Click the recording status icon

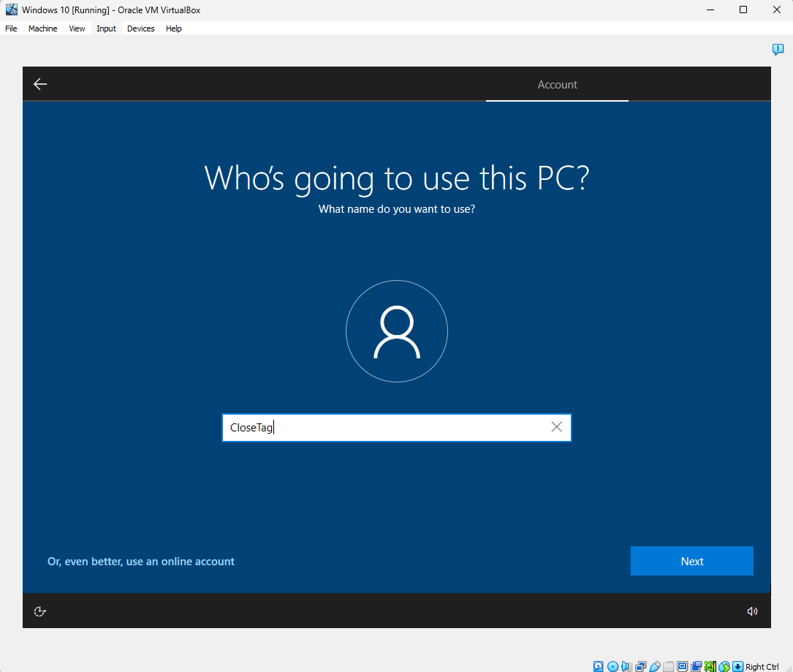[x=697, y=666]
